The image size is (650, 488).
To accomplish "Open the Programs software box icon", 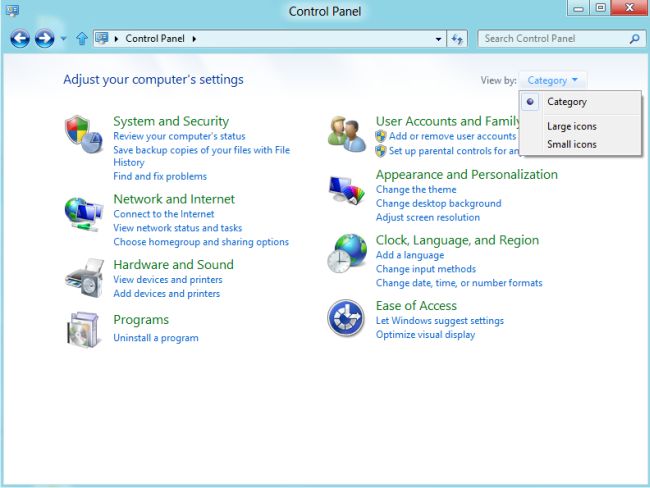I will [x=83, y=330].
